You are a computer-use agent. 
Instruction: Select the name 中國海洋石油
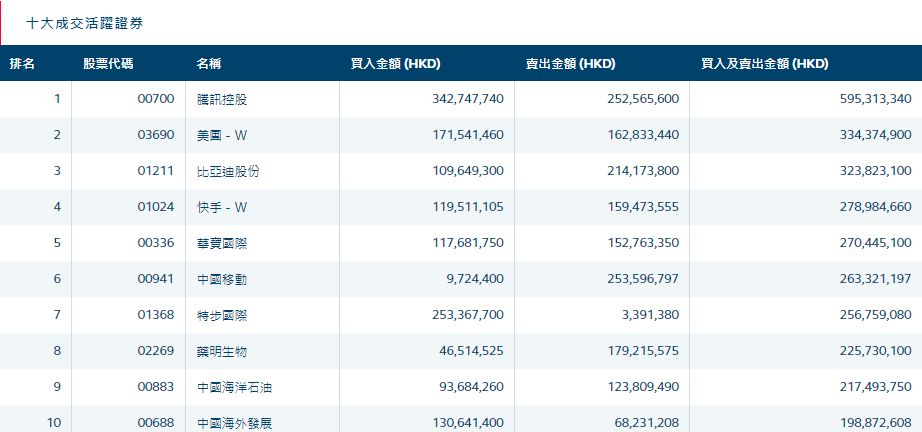(235, 387)
